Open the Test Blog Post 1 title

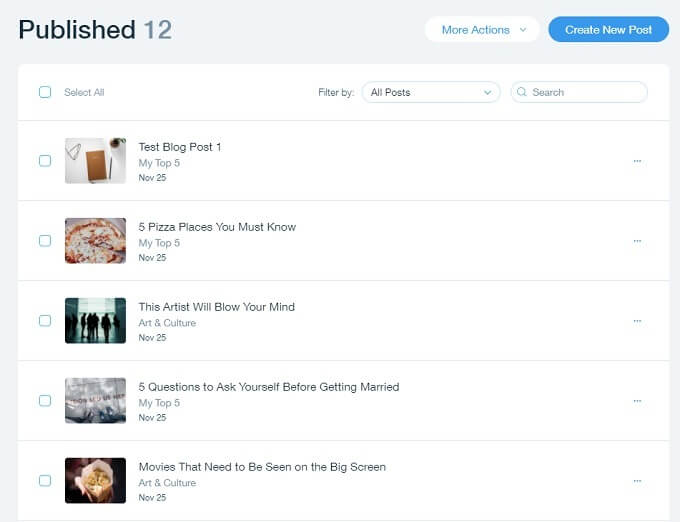click(x=180, y=147)
